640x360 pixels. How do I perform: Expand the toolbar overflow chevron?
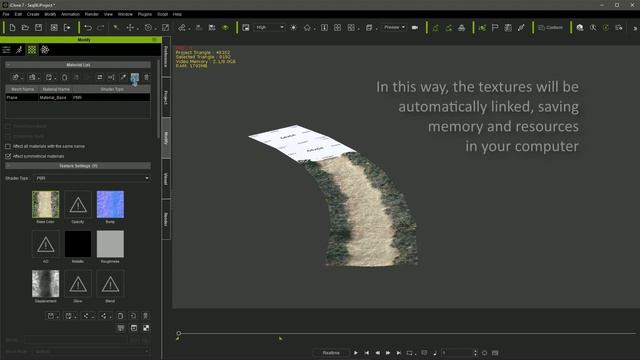point(635,28)
